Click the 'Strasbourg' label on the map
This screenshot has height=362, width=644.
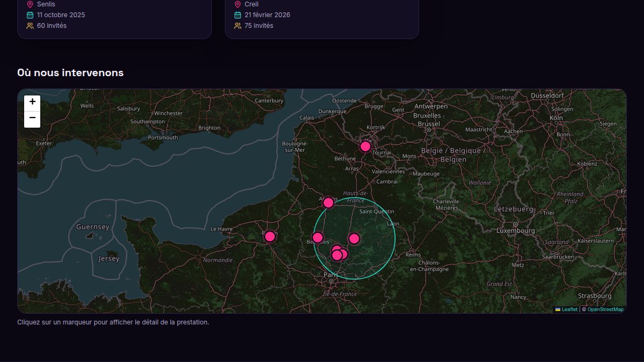click(x=595, y=296)
